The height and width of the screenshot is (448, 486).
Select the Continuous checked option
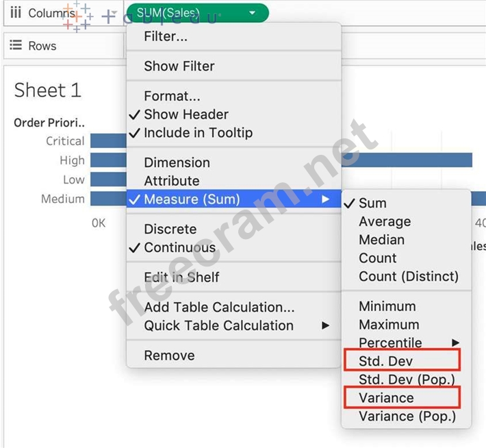tap(179, 247)
